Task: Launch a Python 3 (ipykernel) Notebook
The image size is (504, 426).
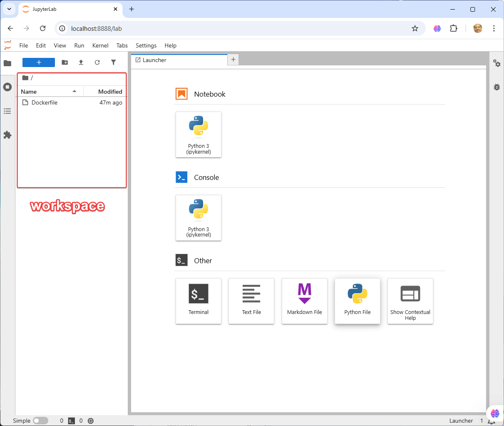Action: (199, 135)
